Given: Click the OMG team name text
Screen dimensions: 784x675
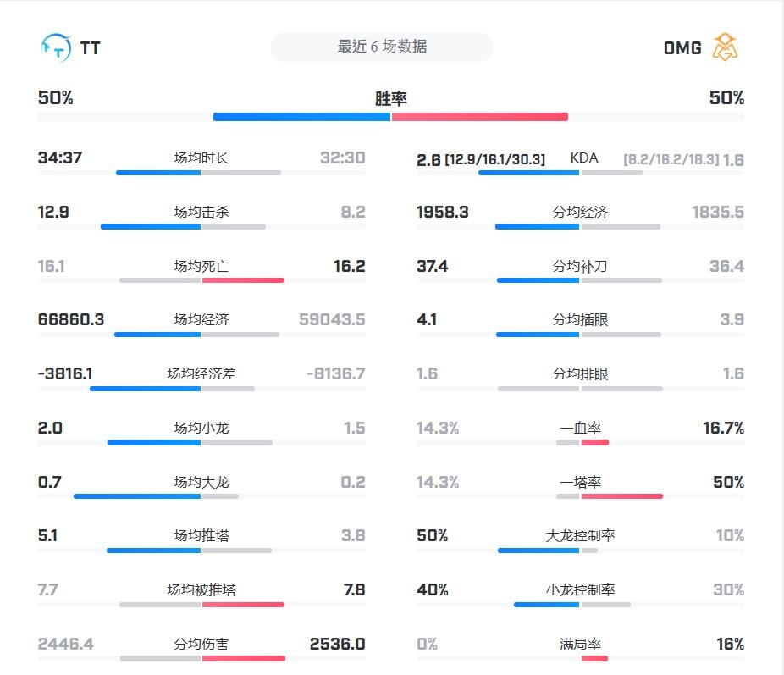Looking at the screenshot, I should click(x=682, y=48).
